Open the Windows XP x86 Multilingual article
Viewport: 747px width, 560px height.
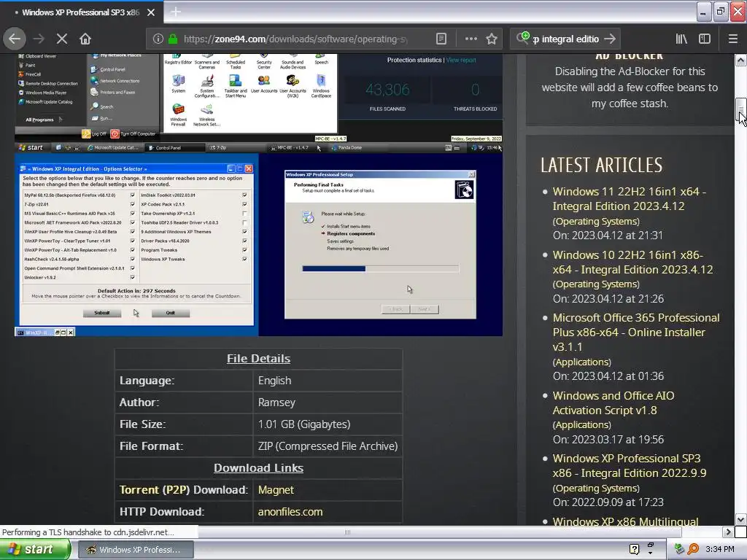[x=625, y=521]
